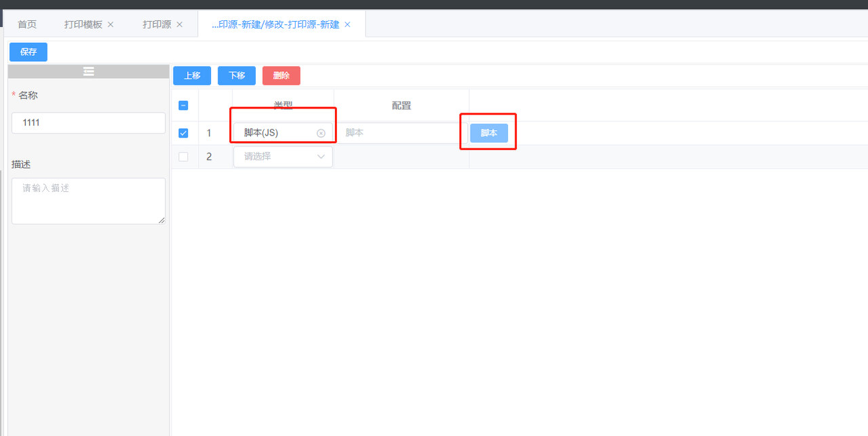Click the red 删除 button
This screenshot has width=868, height=436.
(x=281, y=75)
